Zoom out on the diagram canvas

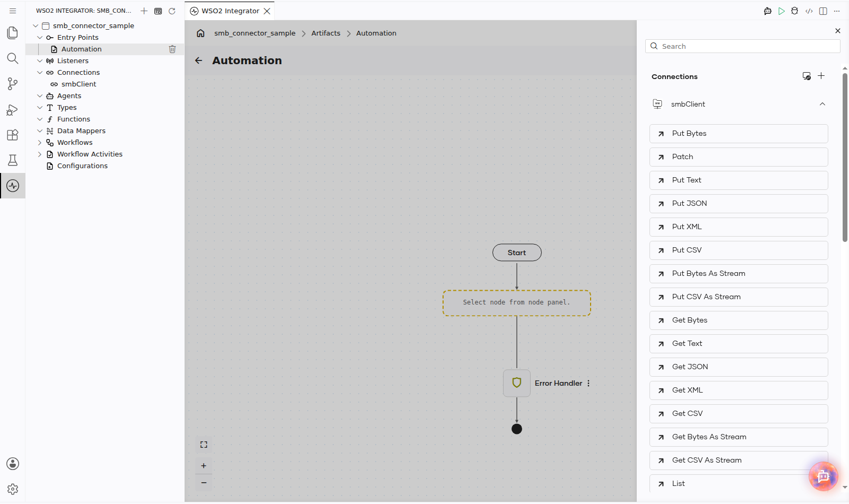[x=204, y=483]
